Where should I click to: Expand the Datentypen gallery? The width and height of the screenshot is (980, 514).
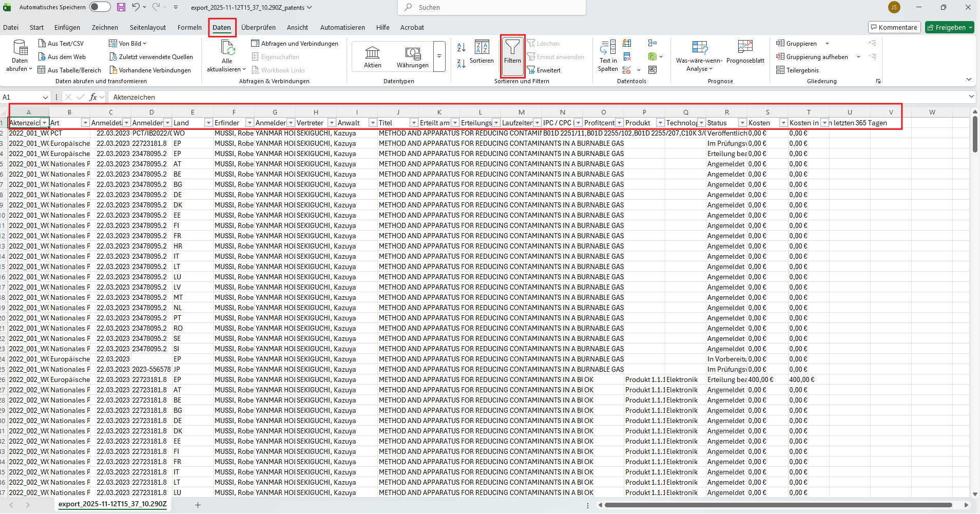(x=439, y=56)
